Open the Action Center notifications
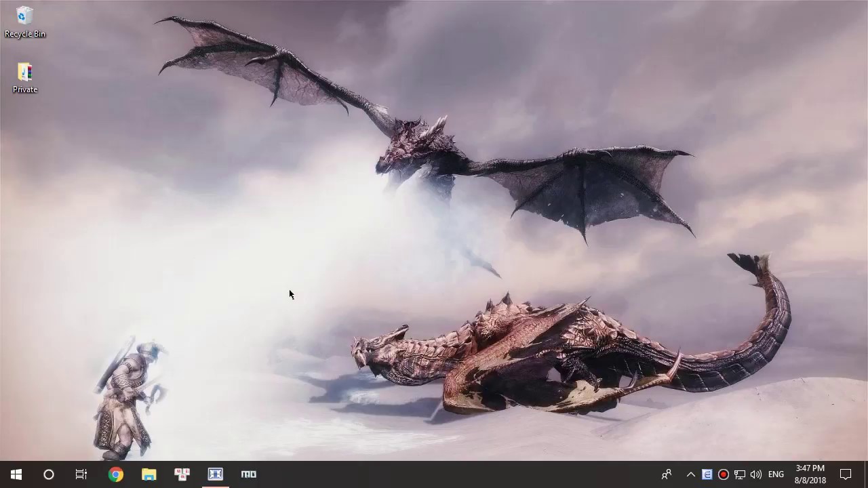This screenshot has width=868, height=488. coord(846,474)
